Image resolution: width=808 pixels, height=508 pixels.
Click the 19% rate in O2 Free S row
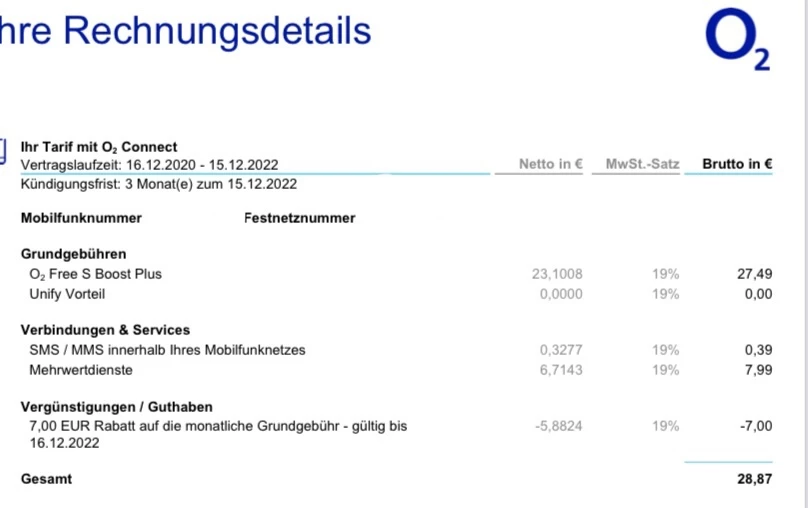pyautogui.click(x=666, y=274)
